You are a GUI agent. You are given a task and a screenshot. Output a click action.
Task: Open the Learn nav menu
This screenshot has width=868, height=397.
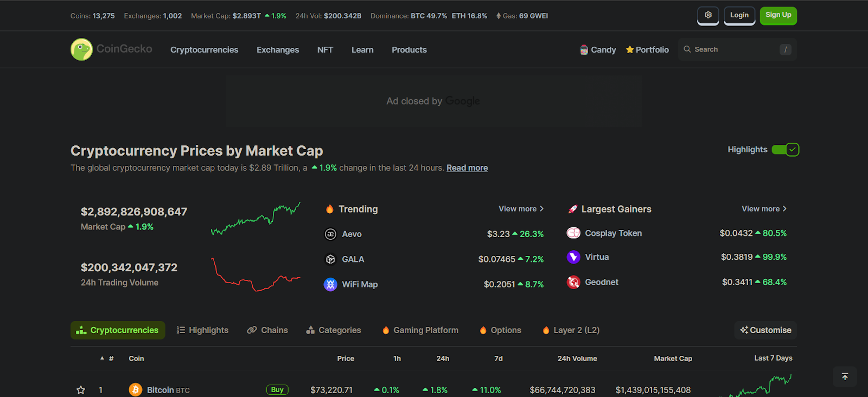click(362, 50)
